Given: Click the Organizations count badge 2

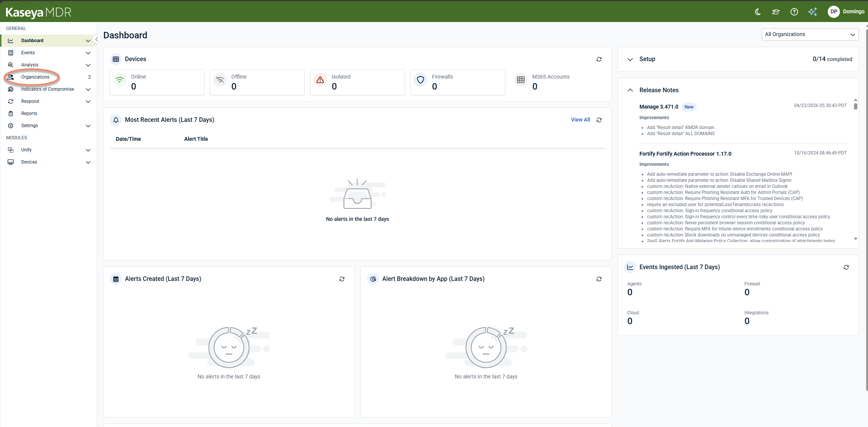Looking at the screenshot, I should point(89,77).
